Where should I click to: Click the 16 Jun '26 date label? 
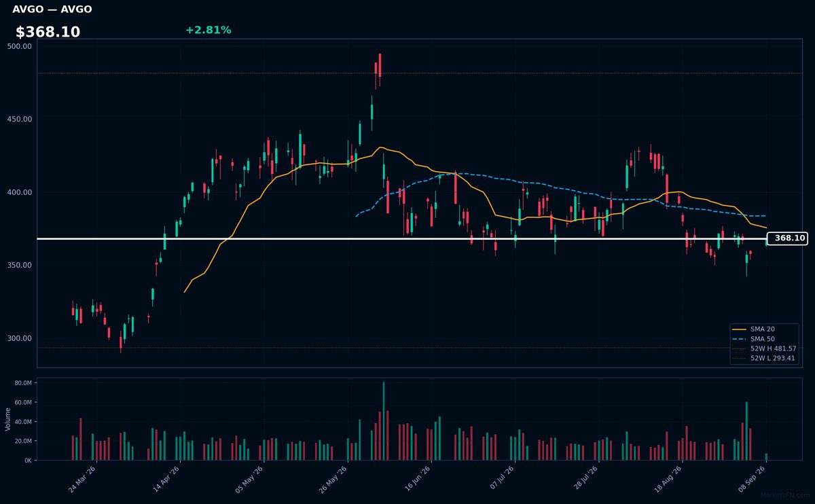[x=416, y=479]
